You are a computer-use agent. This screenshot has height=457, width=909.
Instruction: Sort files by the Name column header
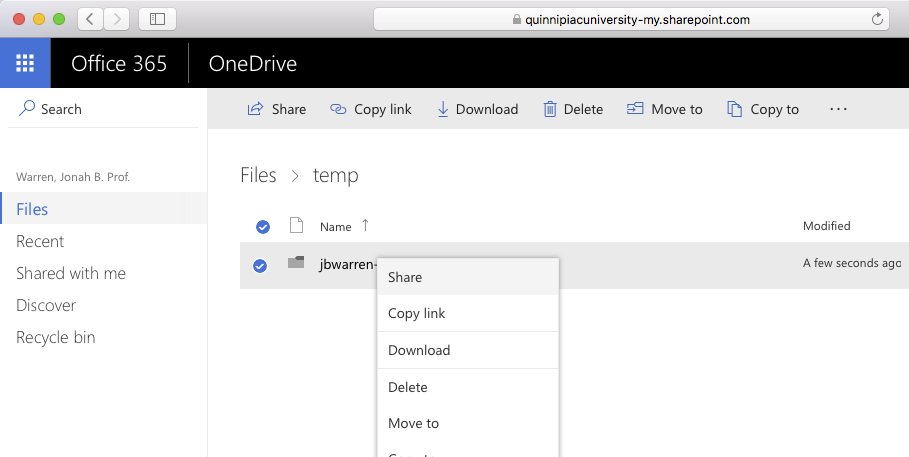click(336, 227)
